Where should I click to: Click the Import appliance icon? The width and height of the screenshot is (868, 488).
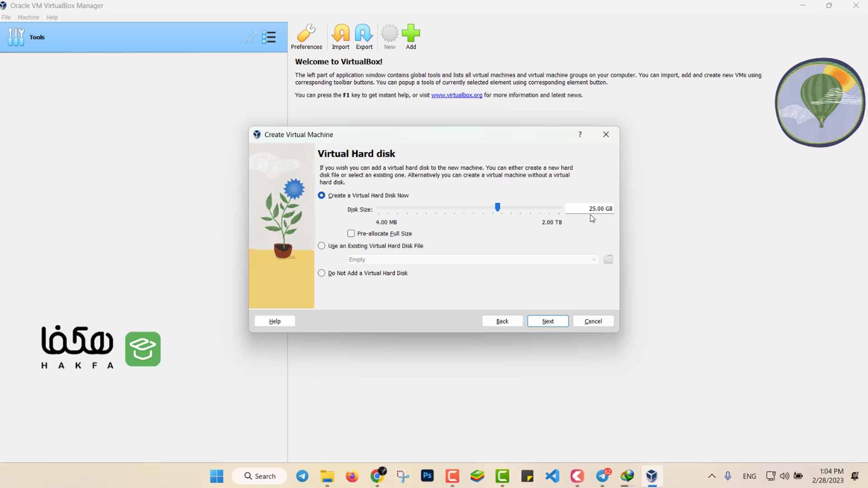pos(340,37)
